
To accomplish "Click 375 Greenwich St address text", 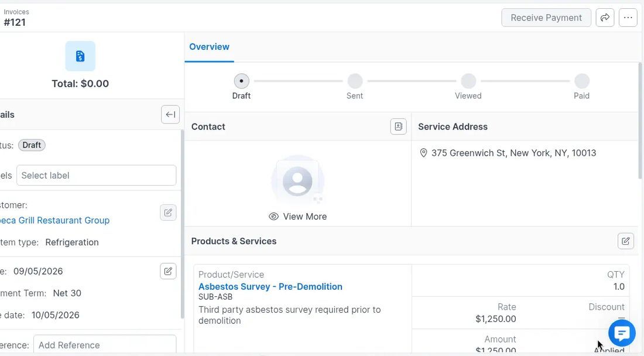I will 513,153.
